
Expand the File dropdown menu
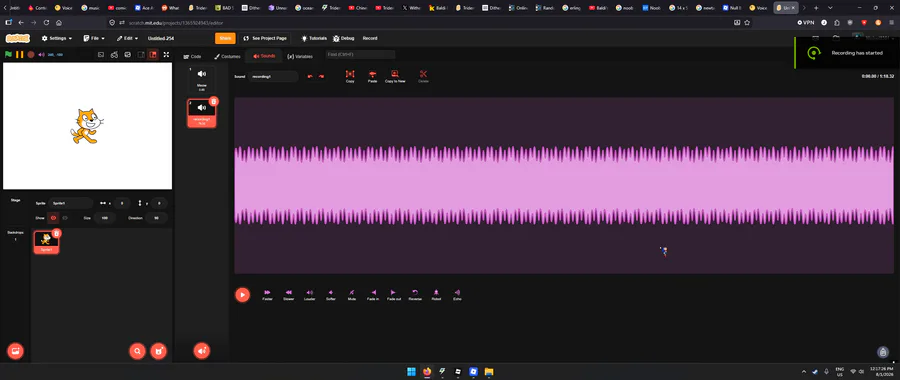pos(94,38)
